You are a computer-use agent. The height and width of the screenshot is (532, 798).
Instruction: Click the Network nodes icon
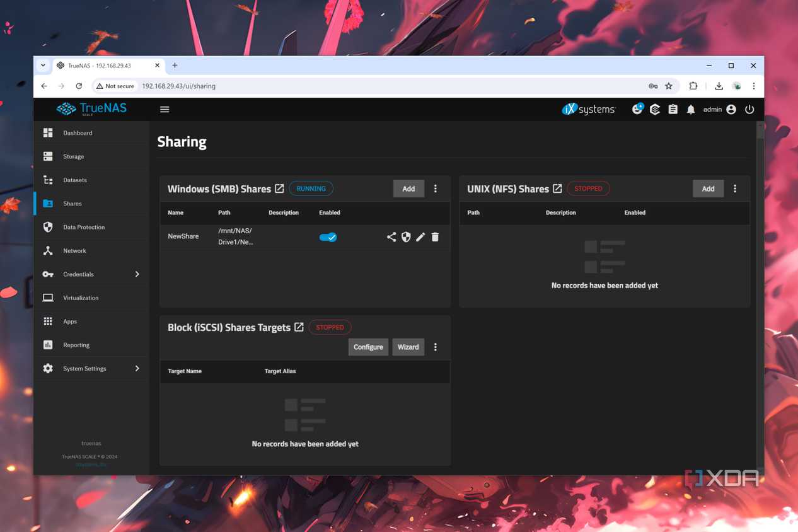click(48, 251)
